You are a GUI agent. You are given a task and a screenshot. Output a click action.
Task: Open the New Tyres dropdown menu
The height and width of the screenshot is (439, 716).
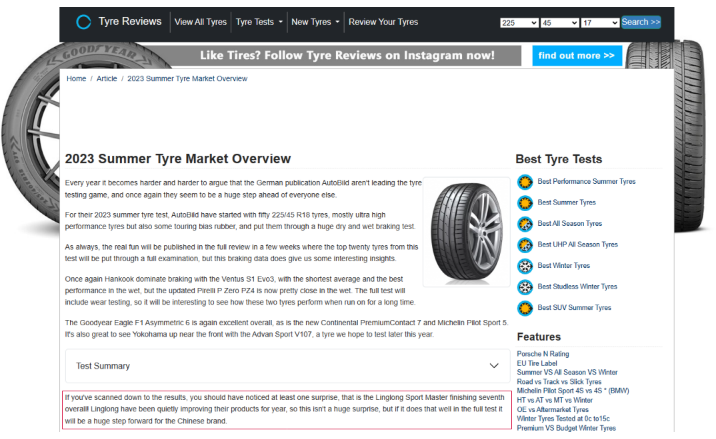(315, 22)
